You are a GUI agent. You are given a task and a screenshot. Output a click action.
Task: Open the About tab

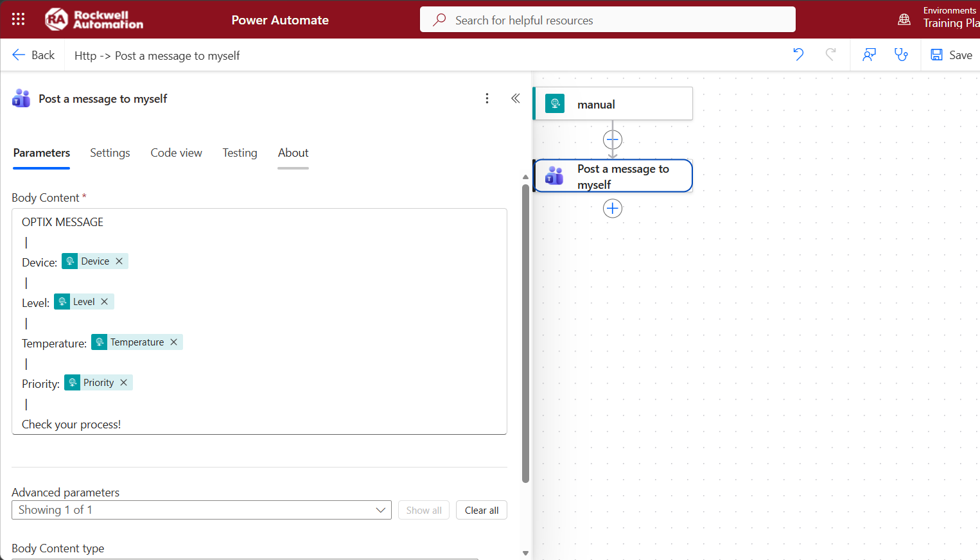pos(293,153)
